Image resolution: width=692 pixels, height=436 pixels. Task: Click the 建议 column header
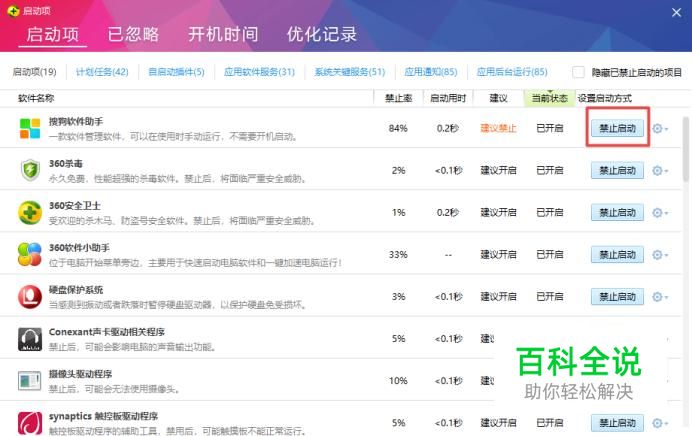498,98
